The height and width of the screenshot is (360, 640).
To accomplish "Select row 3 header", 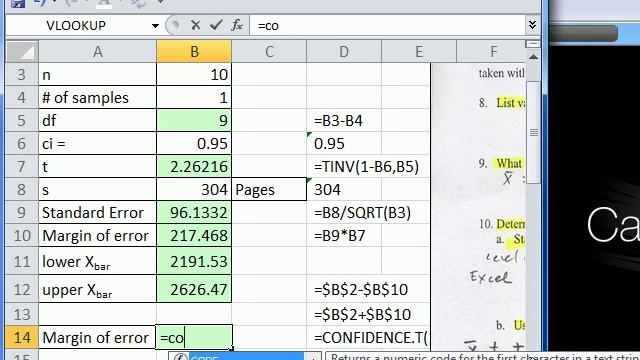I will tap(22, 75).
